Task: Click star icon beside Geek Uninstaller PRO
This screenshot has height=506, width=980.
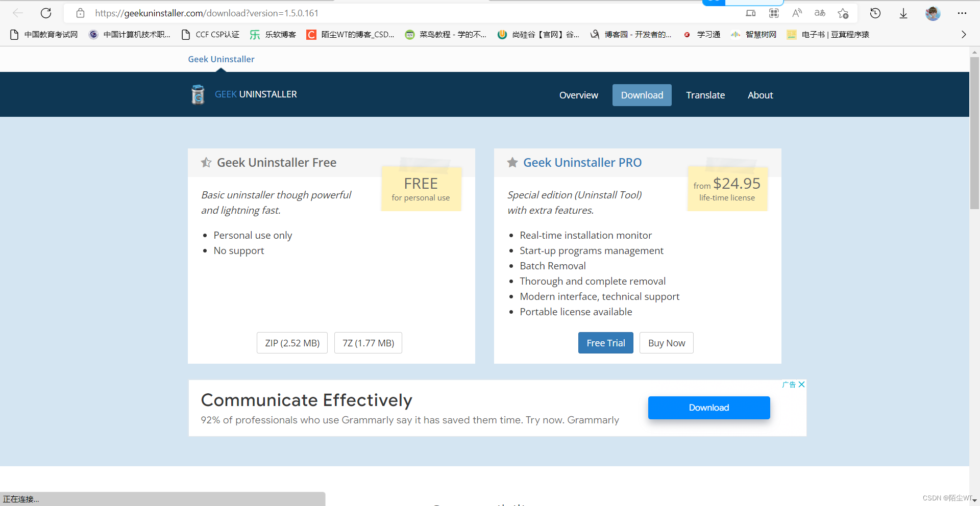Action: pos(512,163)
